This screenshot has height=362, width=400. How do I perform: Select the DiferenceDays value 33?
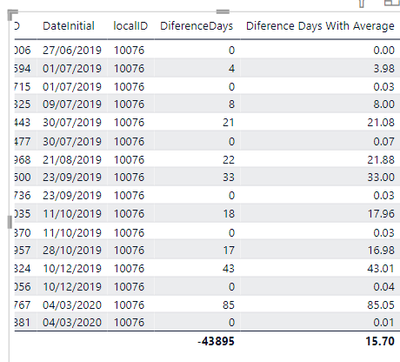(x=228, y=177)
